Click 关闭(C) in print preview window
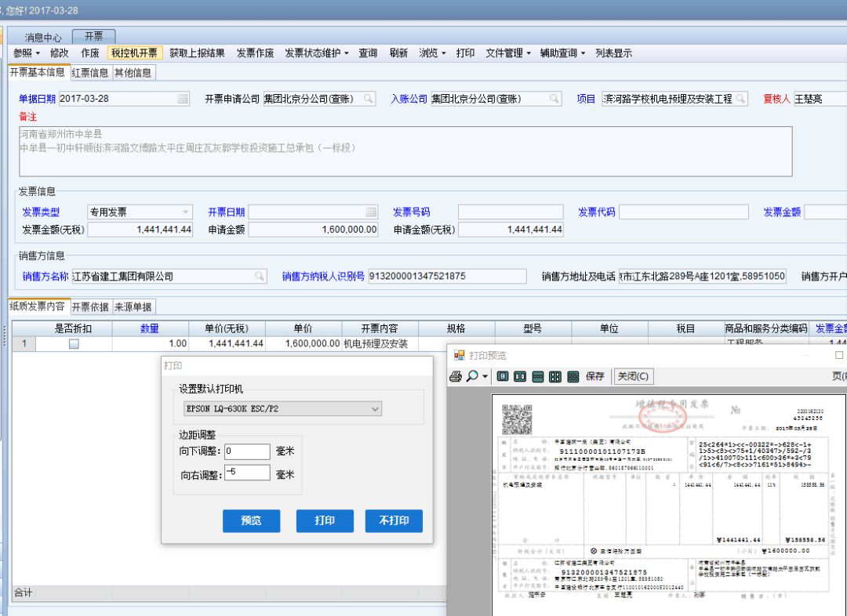This screenshot has height=616, width=847. 633,376
